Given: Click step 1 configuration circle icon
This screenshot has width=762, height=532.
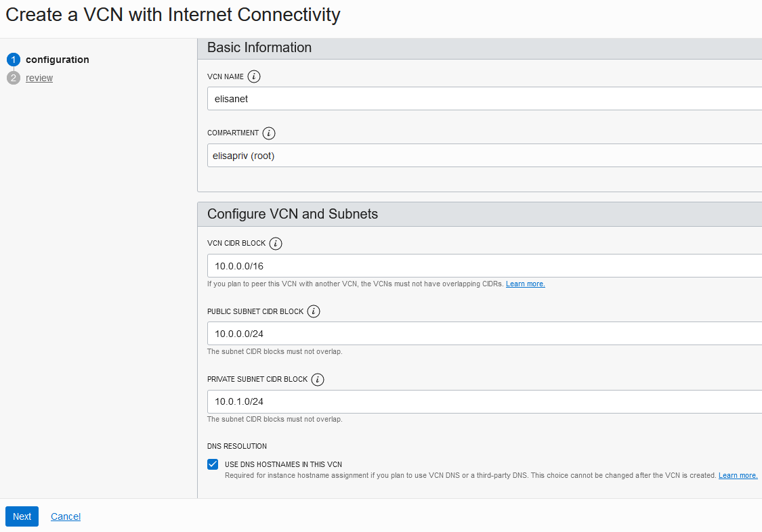Looking at the screenshot, I should 14,60.
